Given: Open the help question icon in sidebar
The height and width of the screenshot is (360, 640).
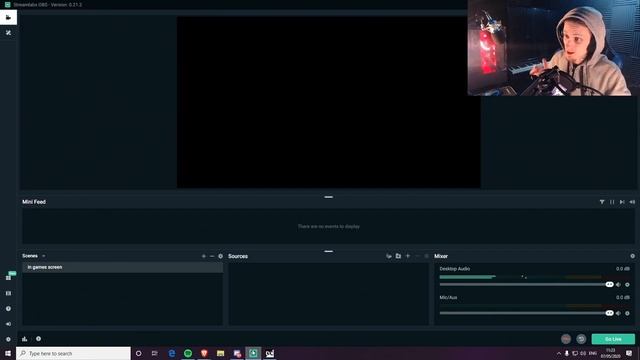Looking at the screenshot, I should 8,309.
